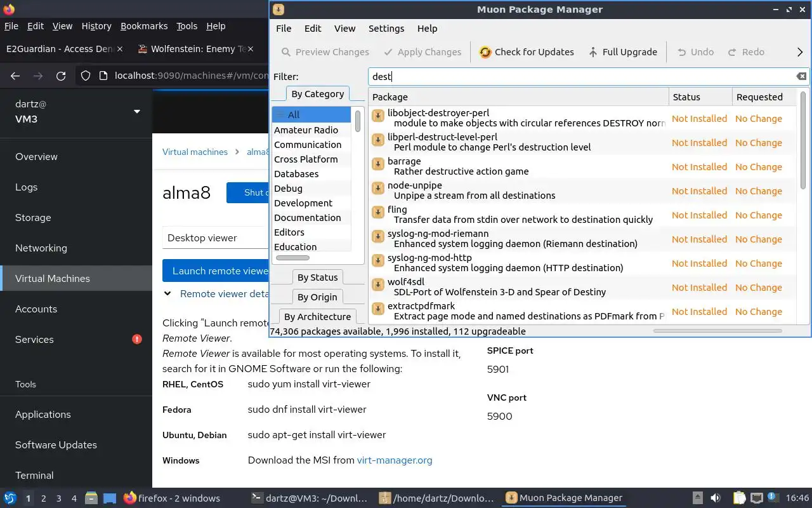812x508 pixels.
Task: Sort by the Package column header
Action: pyautogui.click(x=518, y=97)
